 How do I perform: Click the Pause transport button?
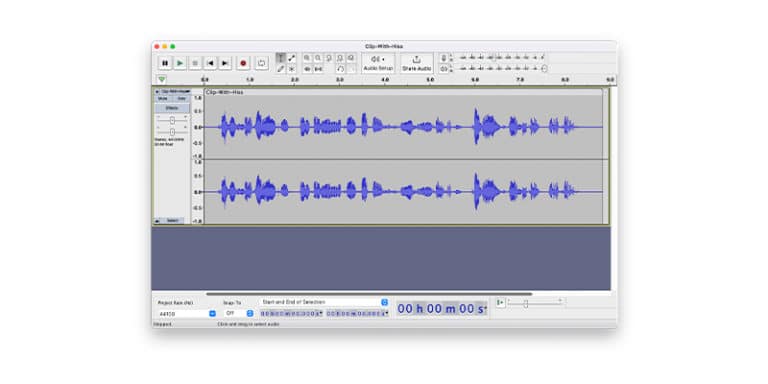pos(165,63)
